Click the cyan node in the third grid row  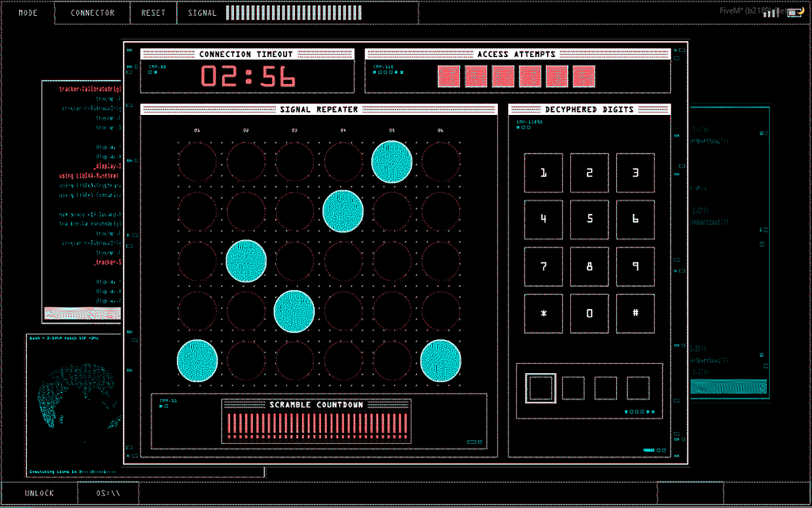tap(246, 261)
